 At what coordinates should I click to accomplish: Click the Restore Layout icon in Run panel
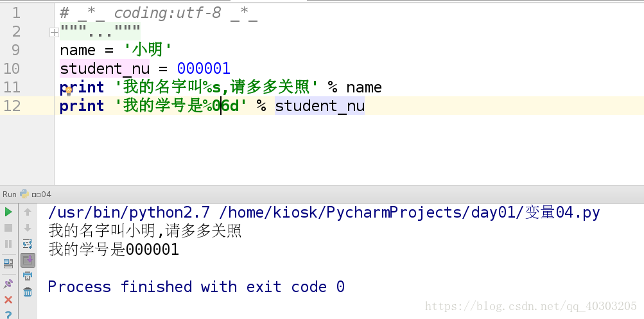click(x=8, y=263)
